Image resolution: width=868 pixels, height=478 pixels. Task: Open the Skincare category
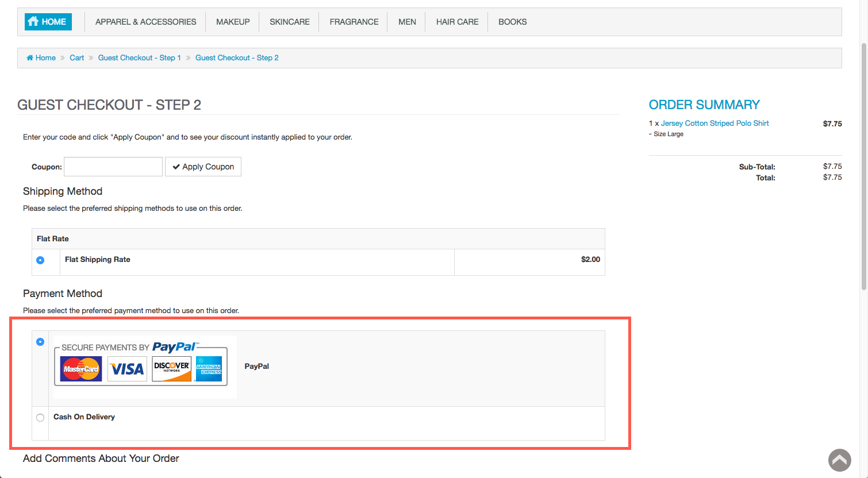click(290, 22)
